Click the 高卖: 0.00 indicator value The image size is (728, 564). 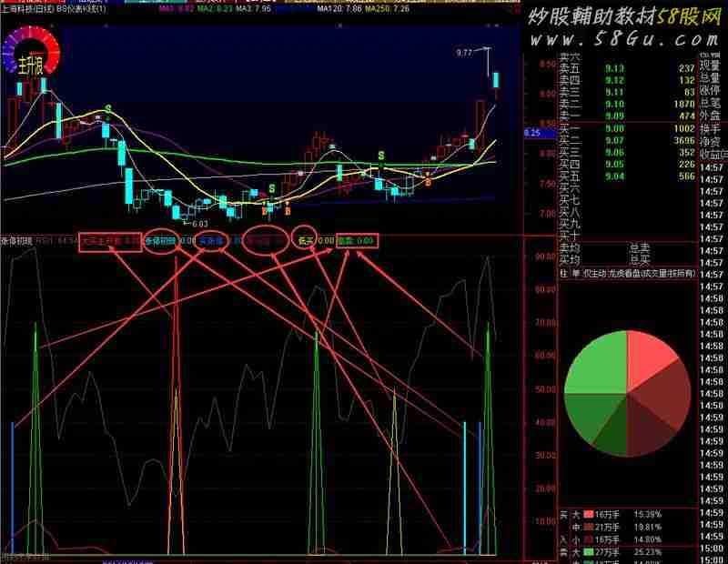point(356,241)
